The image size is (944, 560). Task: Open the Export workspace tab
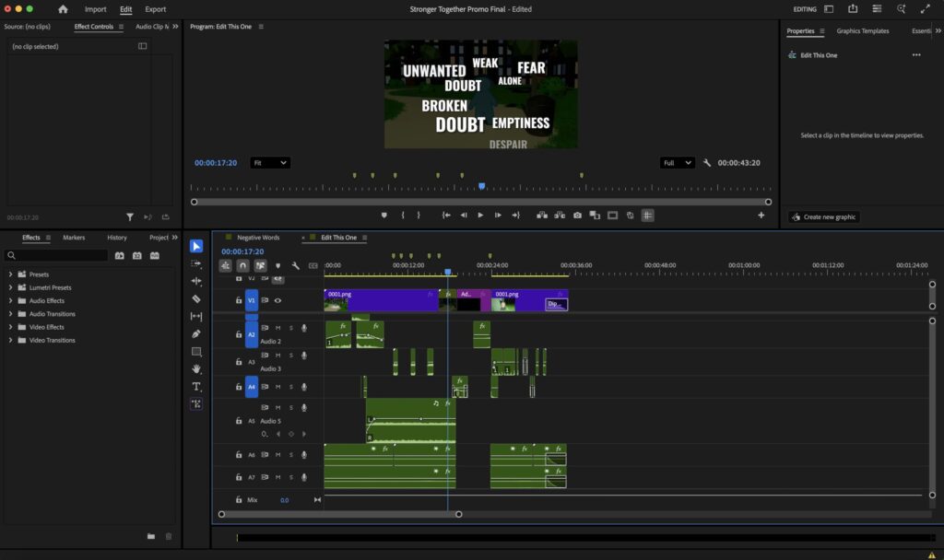[155, 9]
